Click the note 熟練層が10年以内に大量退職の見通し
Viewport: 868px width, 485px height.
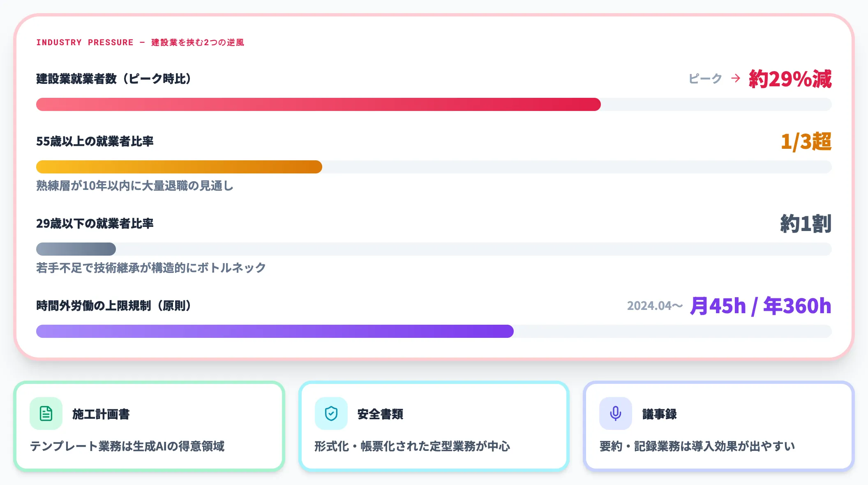[135, 186]
